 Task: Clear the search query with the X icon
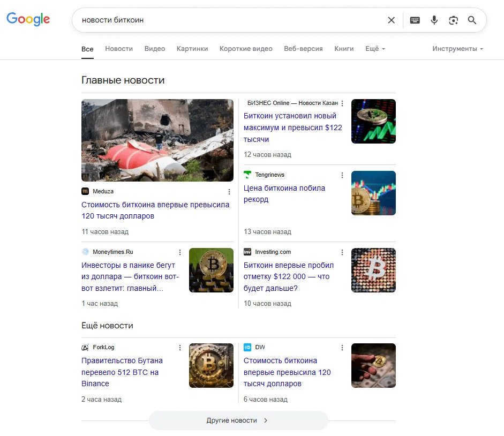[391, 20]
